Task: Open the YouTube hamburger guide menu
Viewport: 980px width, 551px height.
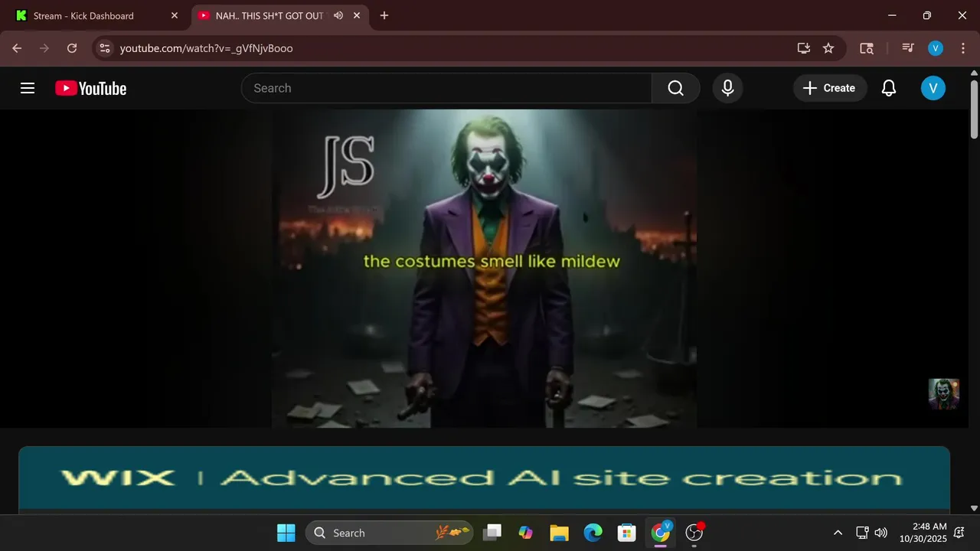Action: click(x=28, y=88)
